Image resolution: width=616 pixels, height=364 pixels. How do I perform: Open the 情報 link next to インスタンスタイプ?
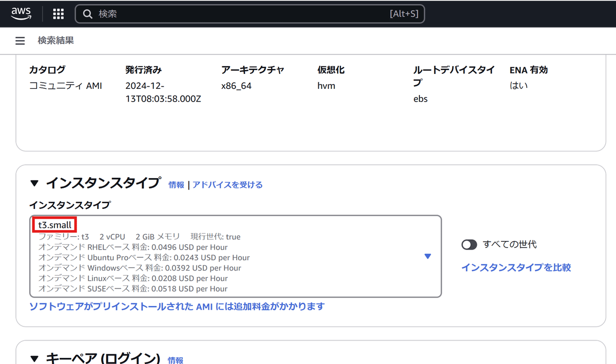176,185
